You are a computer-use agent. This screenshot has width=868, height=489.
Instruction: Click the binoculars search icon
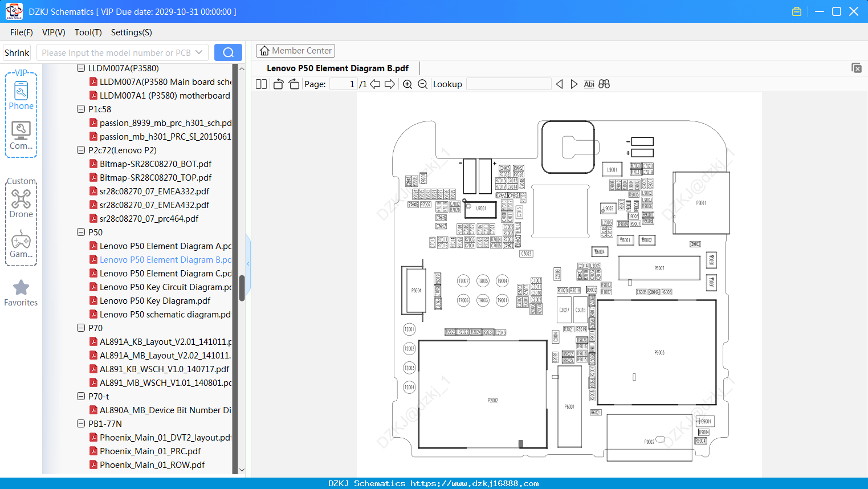604,84
